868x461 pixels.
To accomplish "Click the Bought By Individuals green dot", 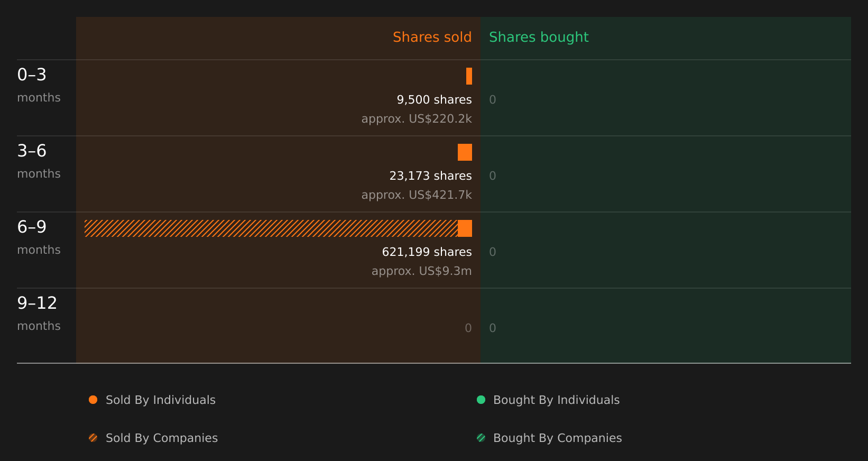I will pos(481,400).
